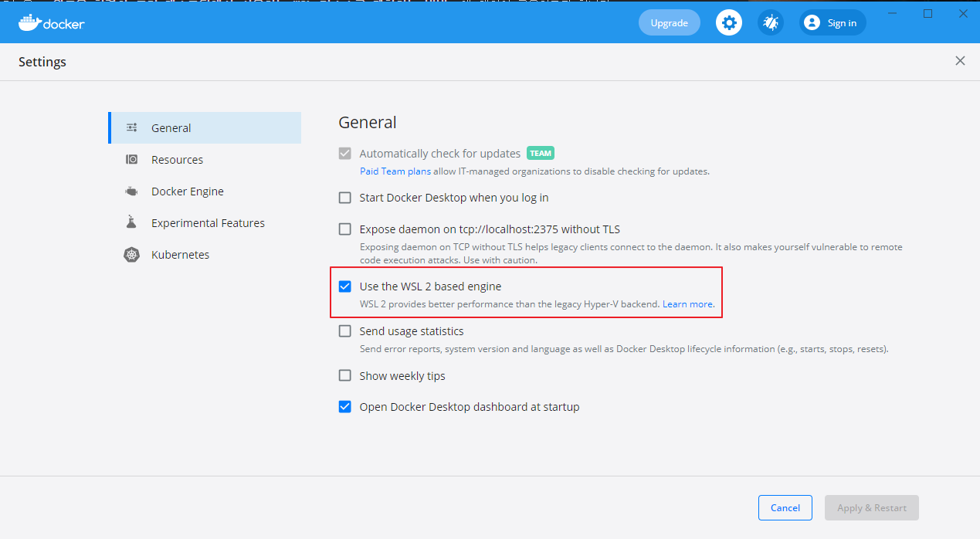Click the user avatar icon
The image size is (980, 539).
point(812,23)
